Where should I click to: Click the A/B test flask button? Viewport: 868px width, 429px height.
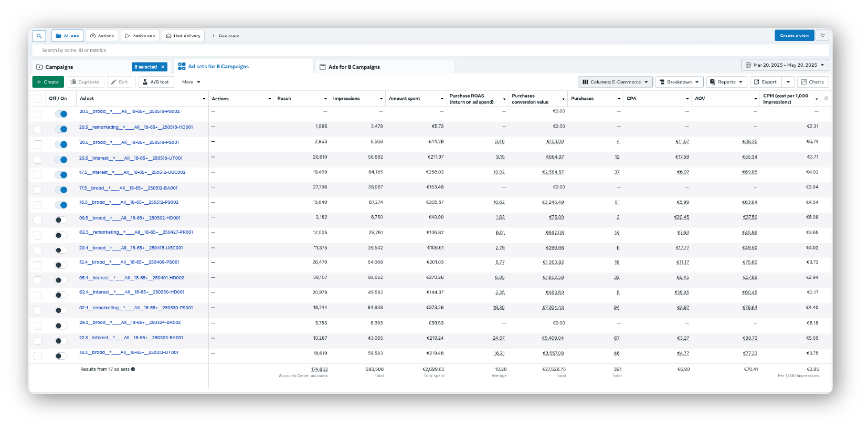(x=156, y=82)
